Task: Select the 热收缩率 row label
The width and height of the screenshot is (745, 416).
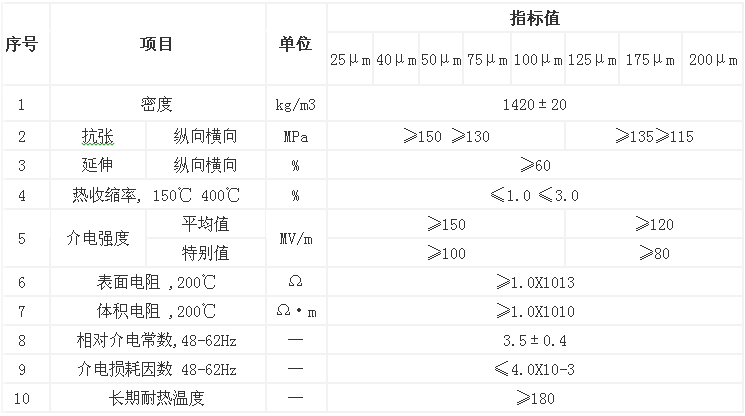Action: click(x=157, y=195)
